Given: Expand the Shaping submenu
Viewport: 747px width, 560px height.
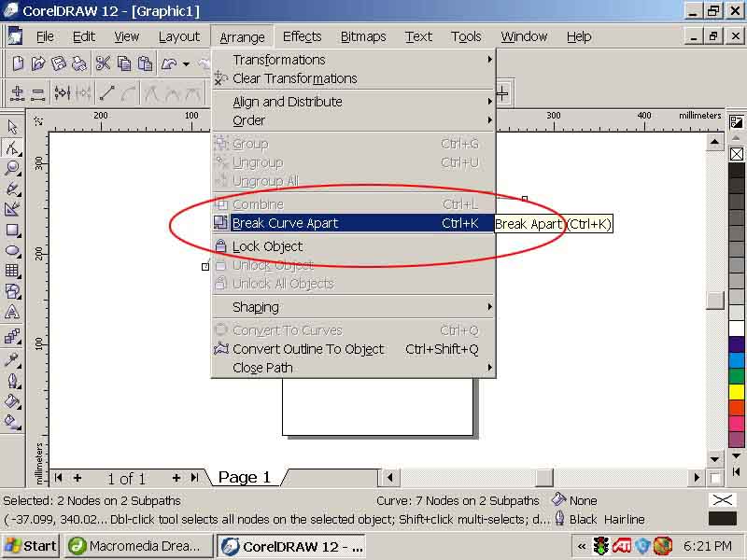Looking at the screenshot, I should tap(353, 307).
